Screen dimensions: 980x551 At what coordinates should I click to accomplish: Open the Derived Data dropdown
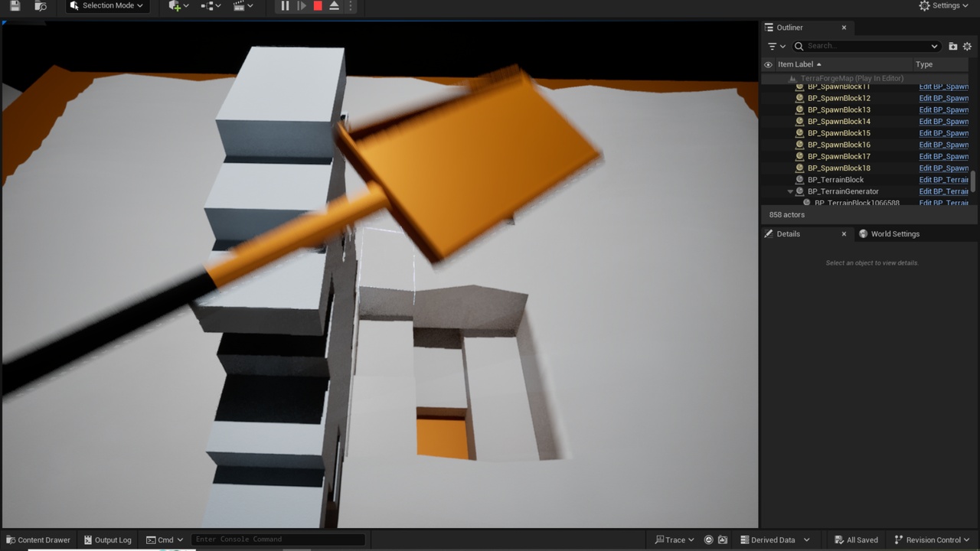[x=774, y=540]
